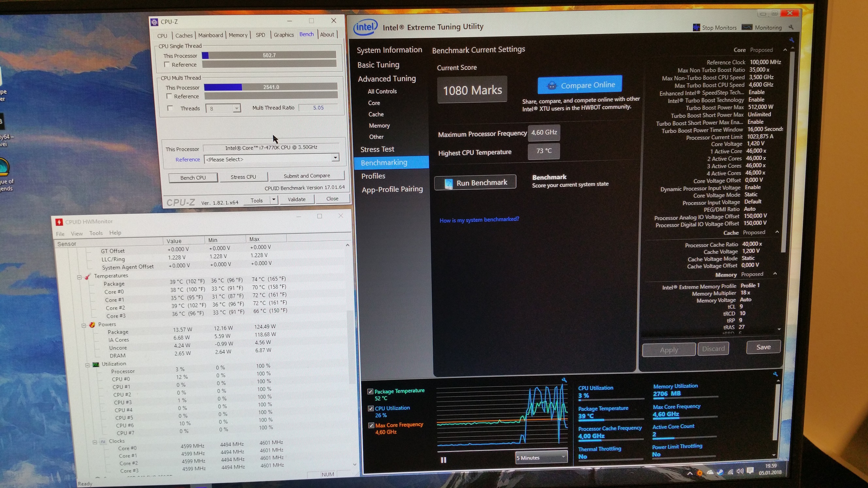Viewport: 868px width, 488px height.
Task: Open Stress Test section in XTU sidebar
Action: pos(377,150)
